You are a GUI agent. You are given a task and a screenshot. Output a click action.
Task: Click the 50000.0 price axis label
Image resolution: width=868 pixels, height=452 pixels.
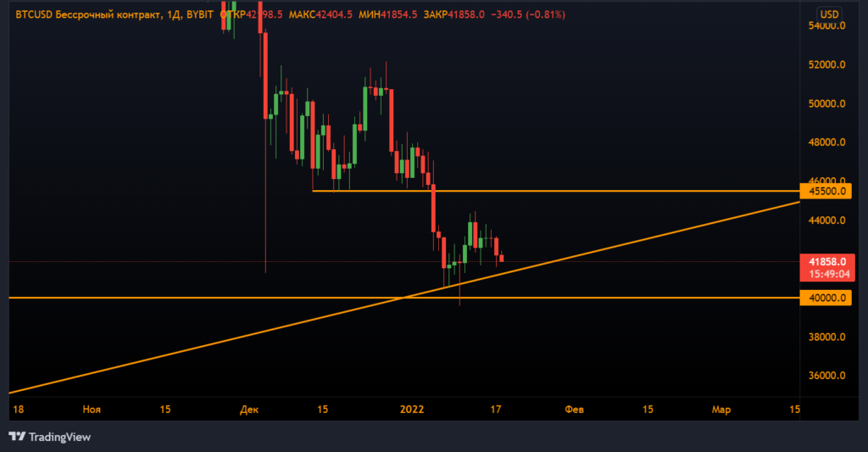tap(826, 103)
